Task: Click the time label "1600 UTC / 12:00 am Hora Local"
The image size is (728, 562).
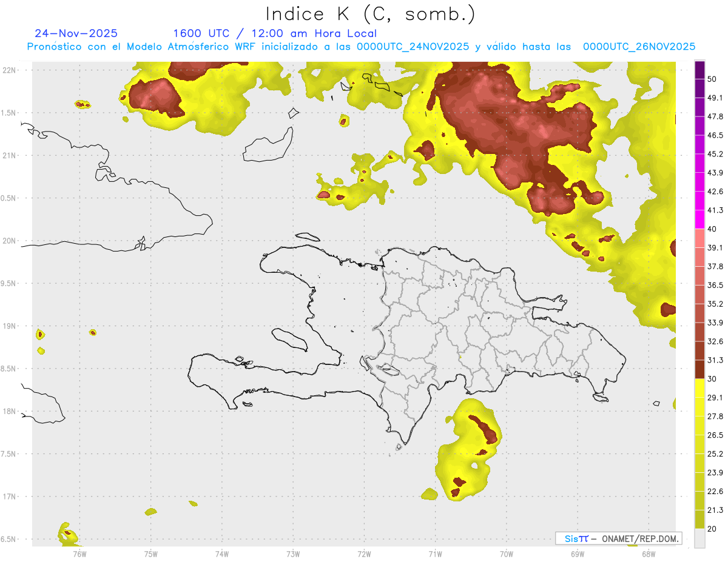Action: click(275, 33)
